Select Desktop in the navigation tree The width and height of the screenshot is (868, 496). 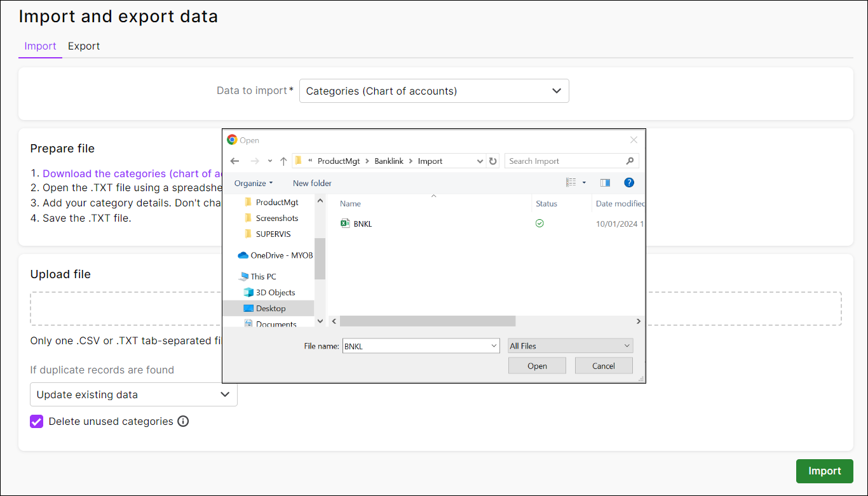(x=271, y=309)
